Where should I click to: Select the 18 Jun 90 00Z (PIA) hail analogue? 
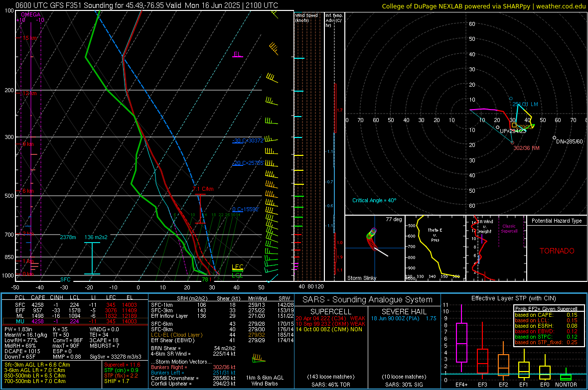pos(404,318)
